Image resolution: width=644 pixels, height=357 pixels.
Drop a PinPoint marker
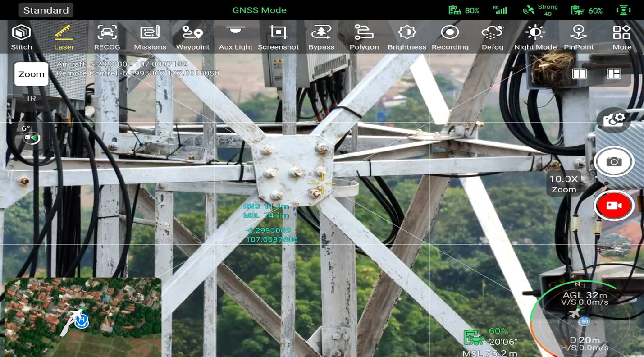[579, 37]
